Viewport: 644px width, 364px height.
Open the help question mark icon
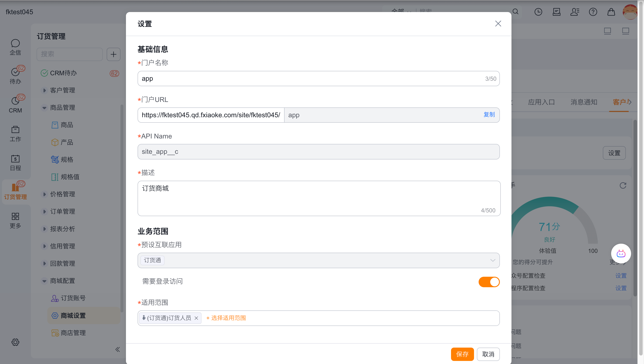coord(593,12)
